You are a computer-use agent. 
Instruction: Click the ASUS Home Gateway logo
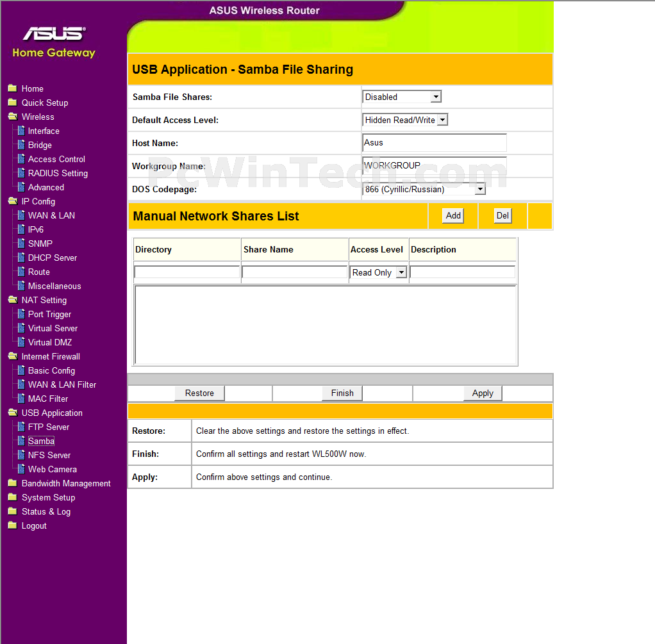point(54,42)
